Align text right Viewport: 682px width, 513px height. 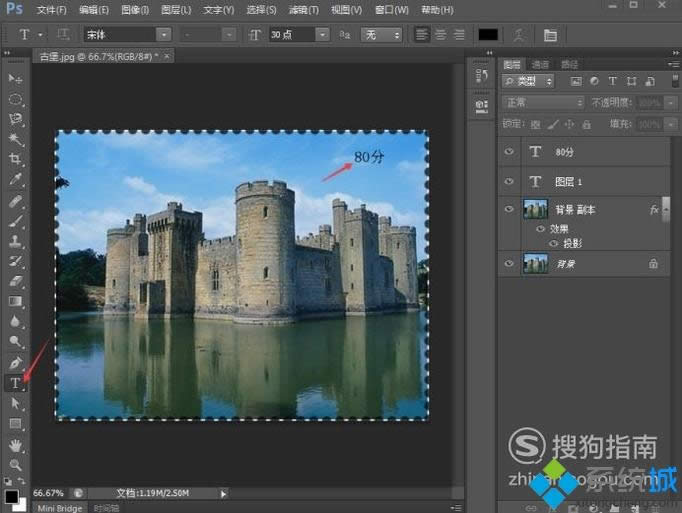pos(459,34)
